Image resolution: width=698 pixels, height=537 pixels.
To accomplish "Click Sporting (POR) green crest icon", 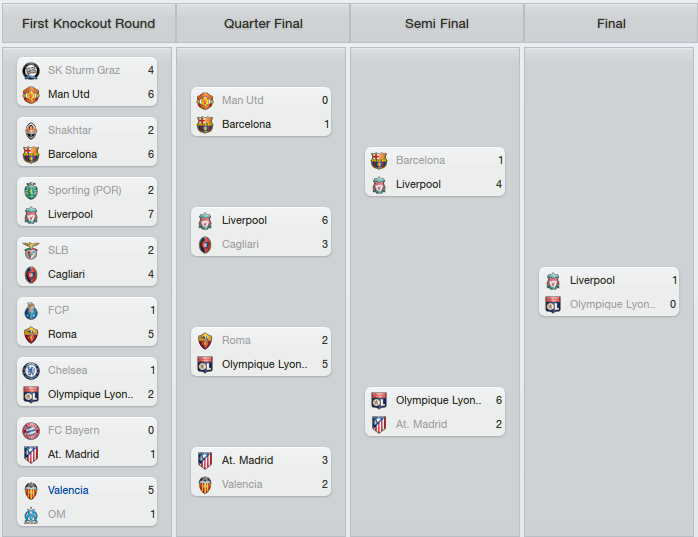I will click(31, 191).
